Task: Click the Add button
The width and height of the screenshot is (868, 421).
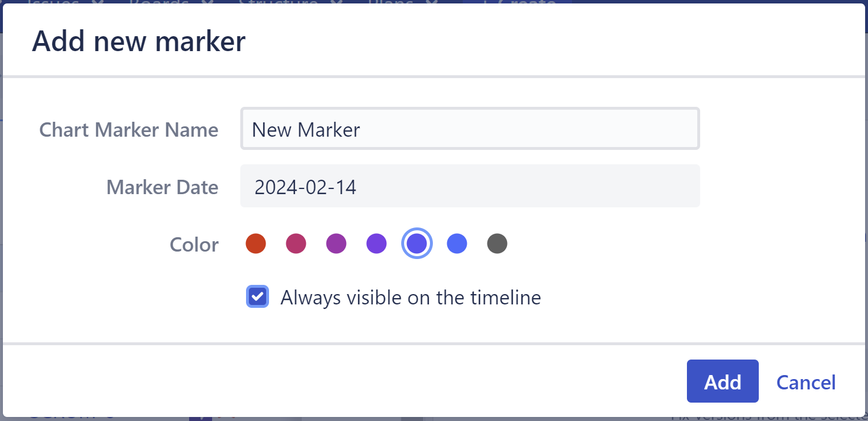Action: pyautogui.click(x=723, y=381)
